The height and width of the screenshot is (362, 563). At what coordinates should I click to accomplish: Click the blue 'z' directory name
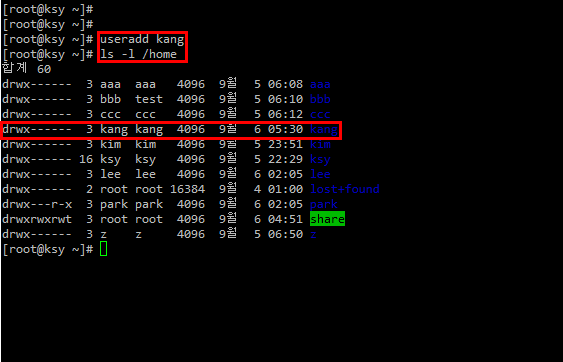click(313, 235)
